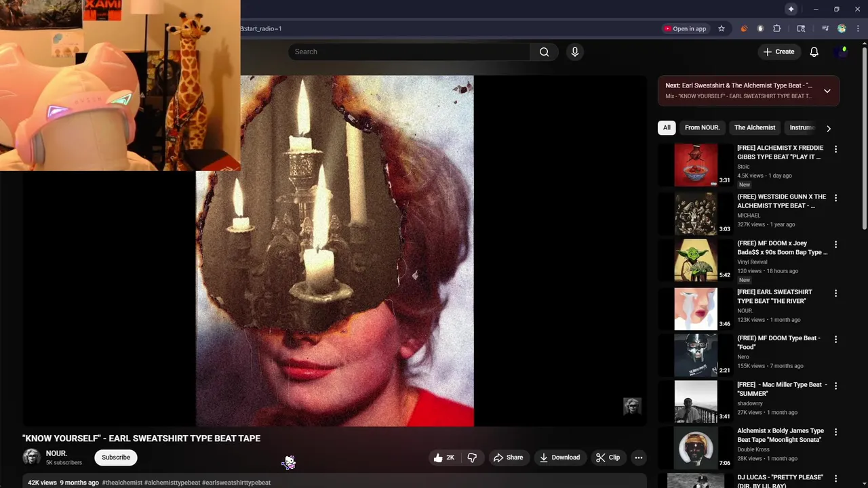
Task: Open more actions for MF DOOM Food video
Action: coord(835,339)
